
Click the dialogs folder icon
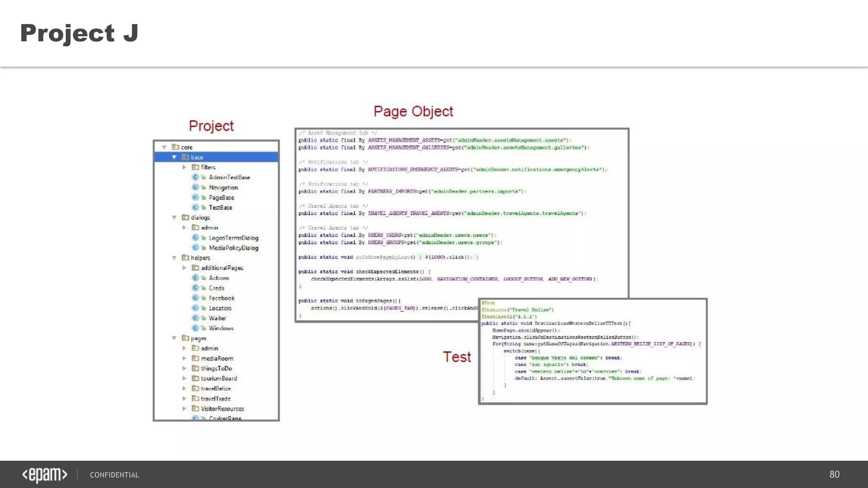pos(185,217)
